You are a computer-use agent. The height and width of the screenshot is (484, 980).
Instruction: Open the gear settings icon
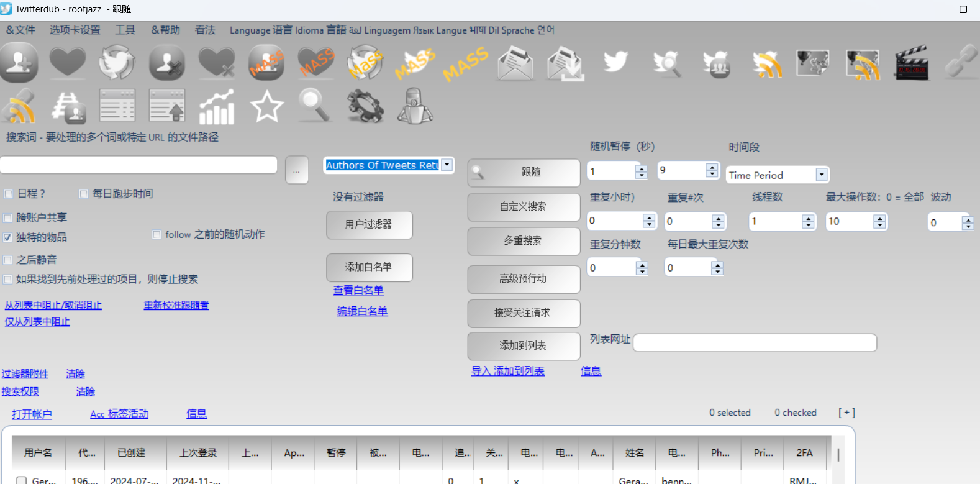[365, 106]
